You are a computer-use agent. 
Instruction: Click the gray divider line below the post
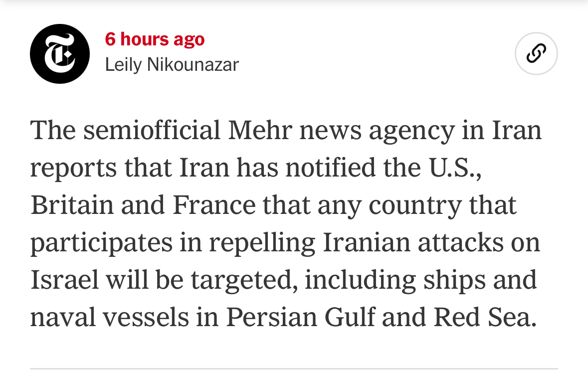point(294,369)
